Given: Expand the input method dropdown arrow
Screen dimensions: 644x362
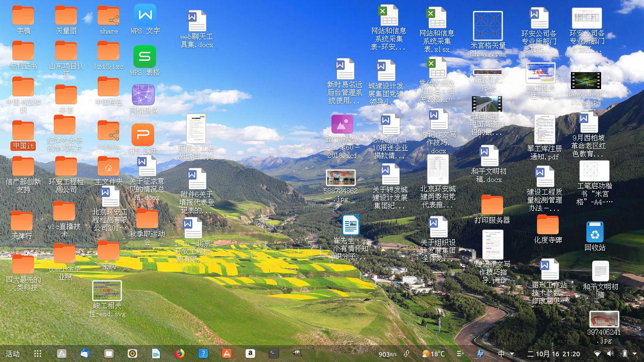Looking at the screenshot, I should [512, 353].
